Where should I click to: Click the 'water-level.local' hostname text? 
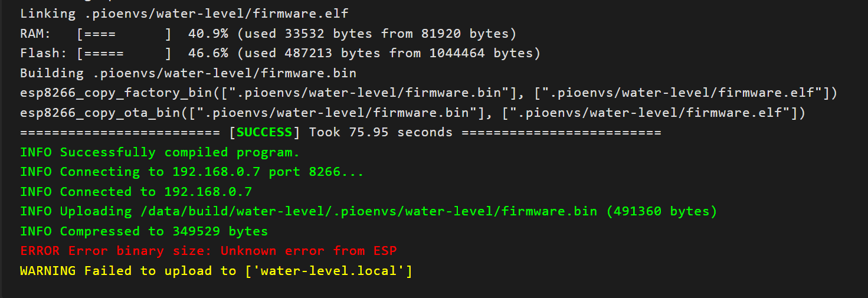pos(329,271)
